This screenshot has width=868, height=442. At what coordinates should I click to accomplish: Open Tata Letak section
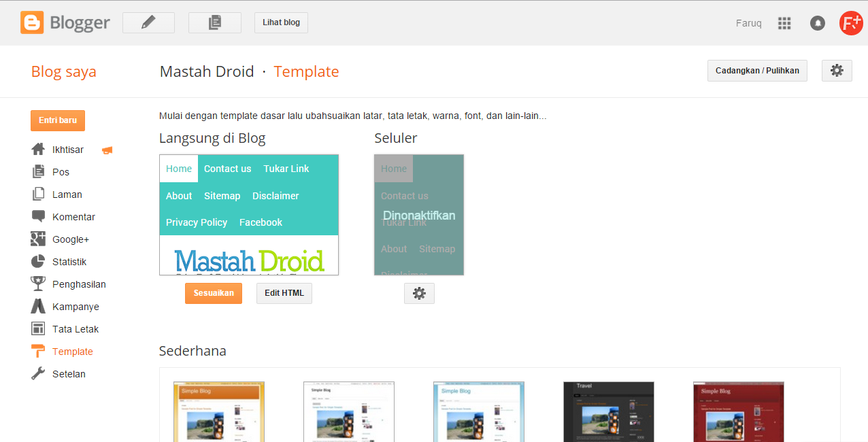click(76, 329)
